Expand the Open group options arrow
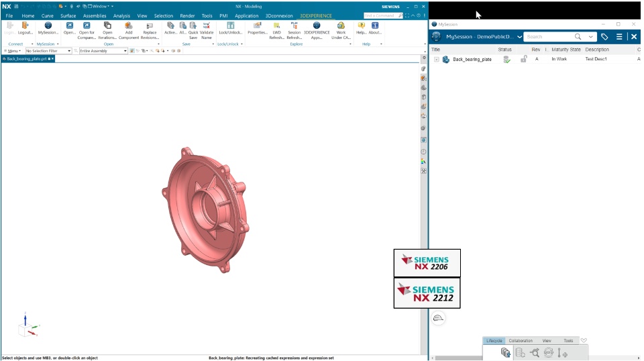The width and height of the screenshot is (644, 361). (158, 44)
